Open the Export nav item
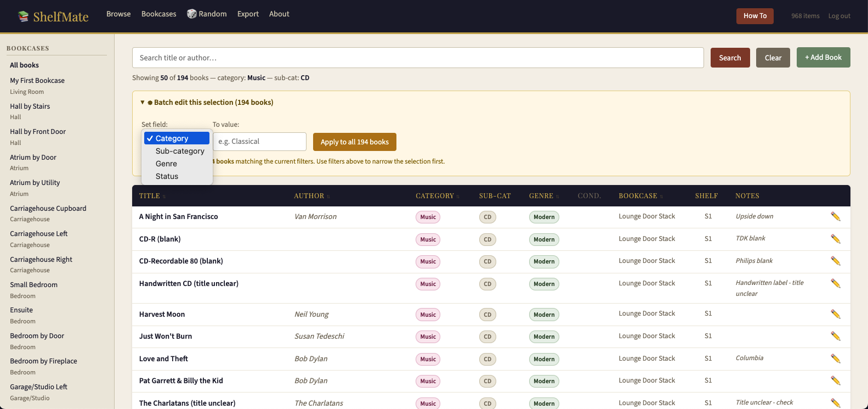This screenshot has width=868, height=409. (x=248, y=14)
